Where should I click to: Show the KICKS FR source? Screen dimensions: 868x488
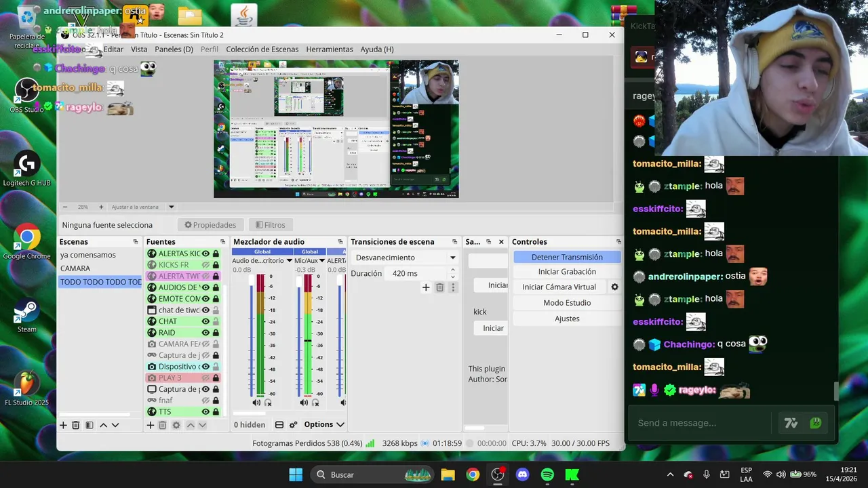pos(205,265)
